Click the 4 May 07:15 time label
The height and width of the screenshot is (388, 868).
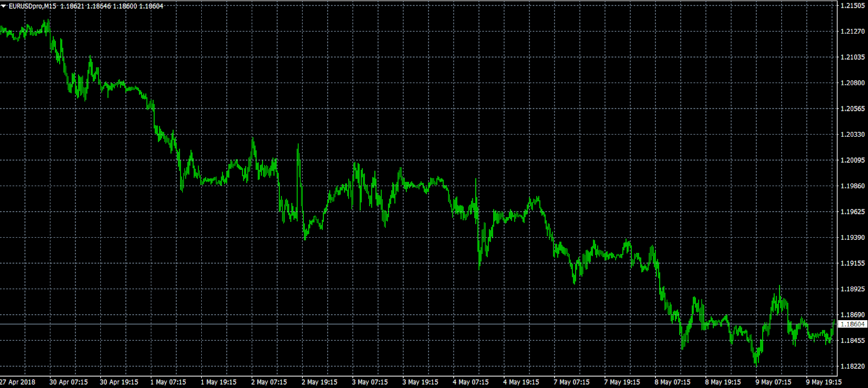point(471,382)
